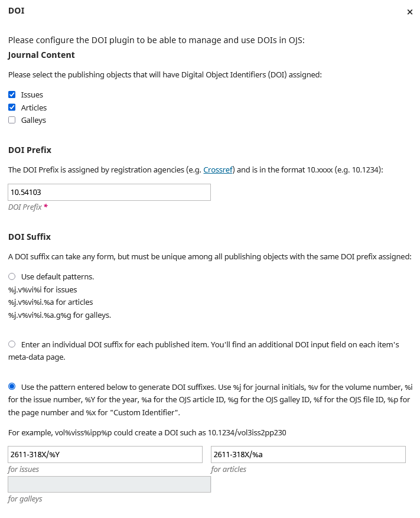
Task: Select Use default patterns radio option
Action: pyautogui.click(x=12, y=276)
